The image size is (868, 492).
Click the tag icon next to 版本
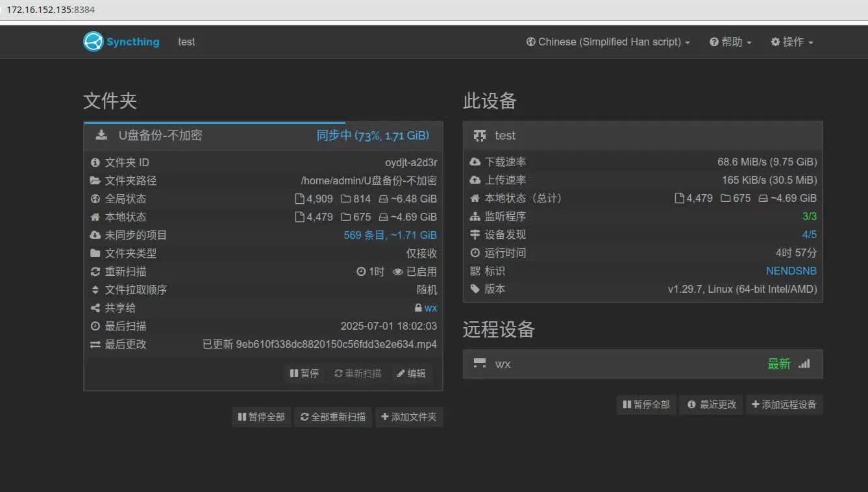pyautogui.click(x=475, y=289)
